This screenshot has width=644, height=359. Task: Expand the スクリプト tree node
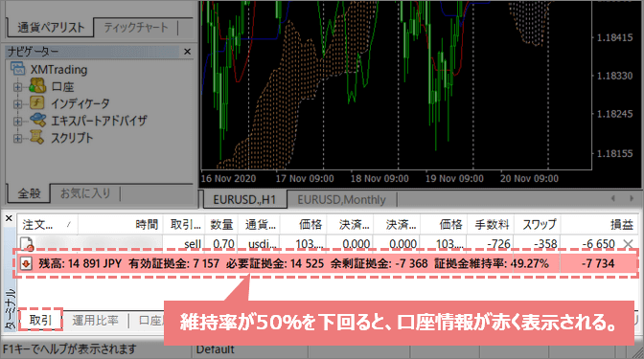[x=17, y=139]
